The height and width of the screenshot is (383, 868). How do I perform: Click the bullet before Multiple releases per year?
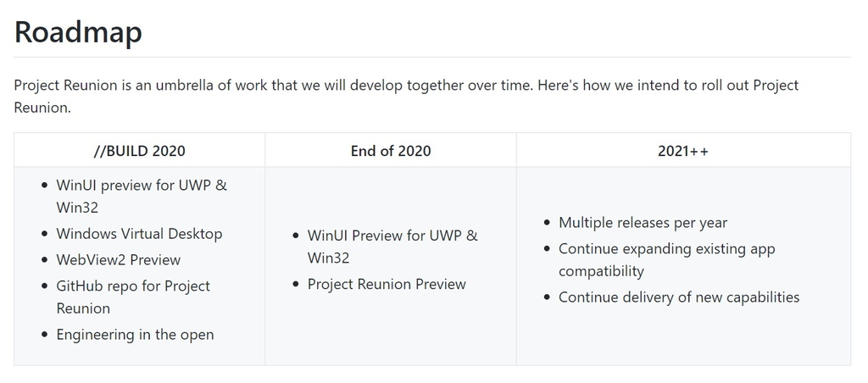point(547,223)
